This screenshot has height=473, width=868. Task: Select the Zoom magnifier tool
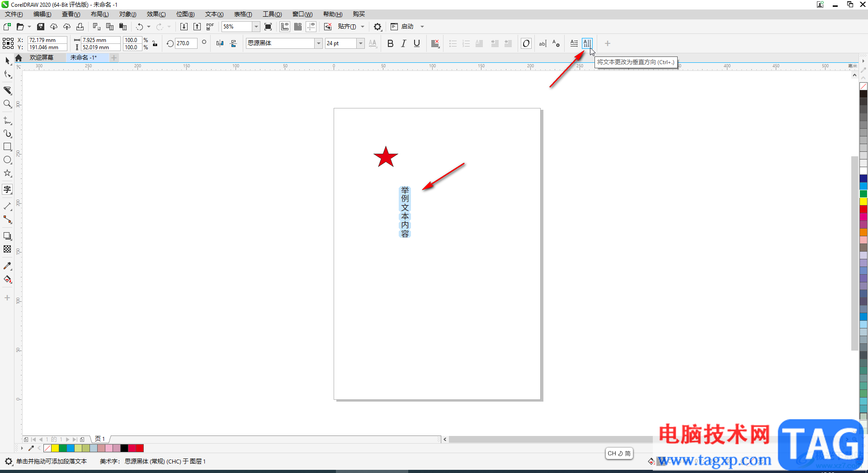pyautogui.click(x=7, y=104)
